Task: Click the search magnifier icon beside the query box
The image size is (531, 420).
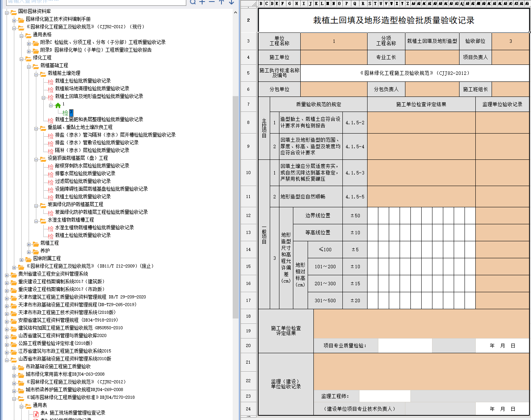Action: coord(193,2)
